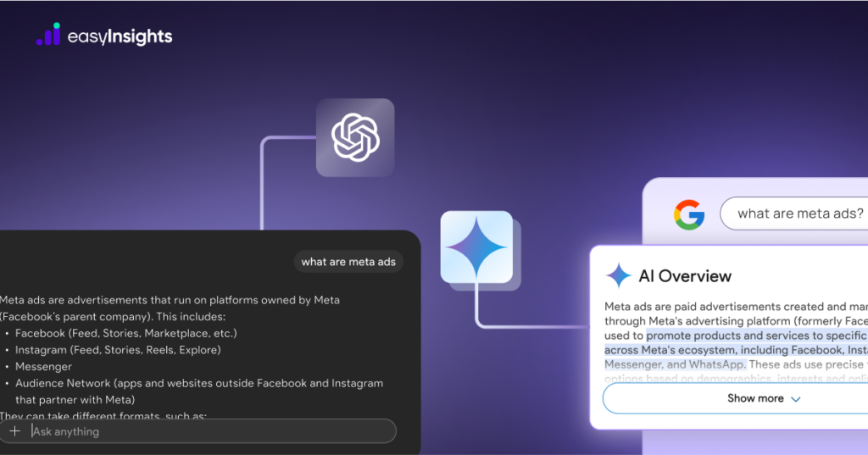
Task: Click the Gemini sparkle tile
Action: point(476,247)
